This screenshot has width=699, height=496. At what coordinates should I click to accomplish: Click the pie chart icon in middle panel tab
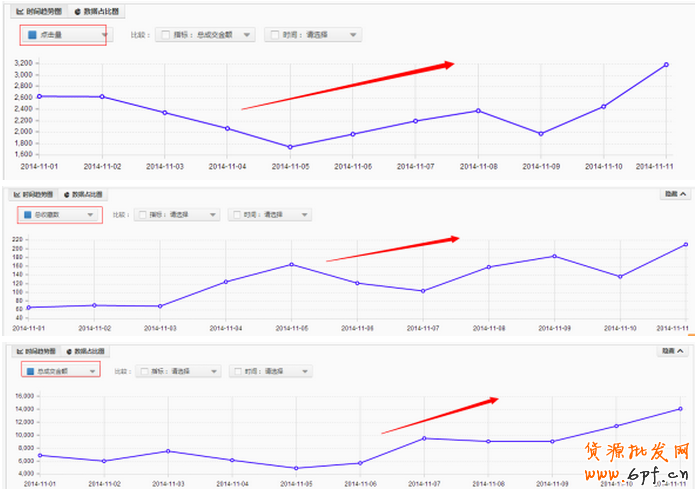[67, 195]
